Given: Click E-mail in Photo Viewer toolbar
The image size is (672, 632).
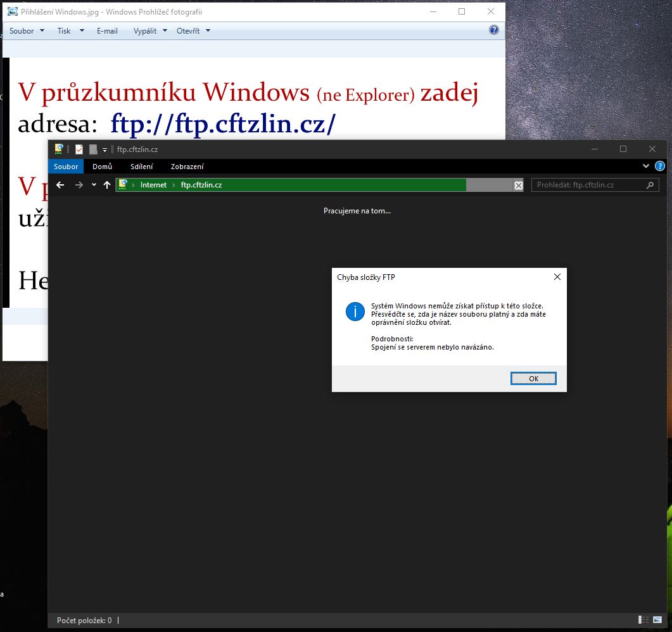Looking at the screenshot, I should click(x=107, y=31).
